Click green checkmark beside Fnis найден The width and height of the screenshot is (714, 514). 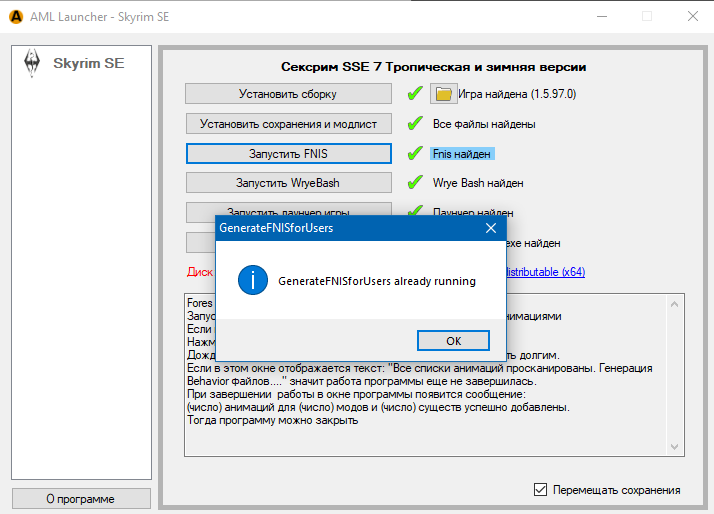(x=414, y=154)
